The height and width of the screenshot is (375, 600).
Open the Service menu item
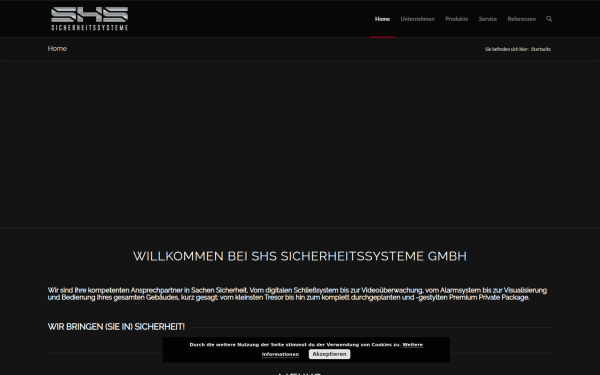(x=488, y=19)
